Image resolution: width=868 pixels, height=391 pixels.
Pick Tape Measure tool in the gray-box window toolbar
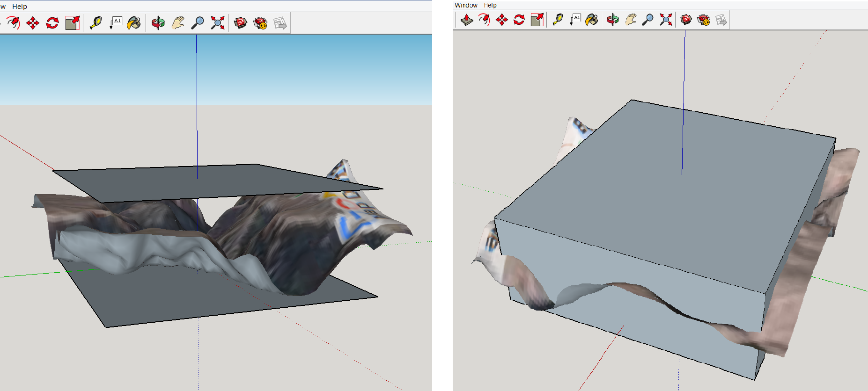[x=557, y=20]
